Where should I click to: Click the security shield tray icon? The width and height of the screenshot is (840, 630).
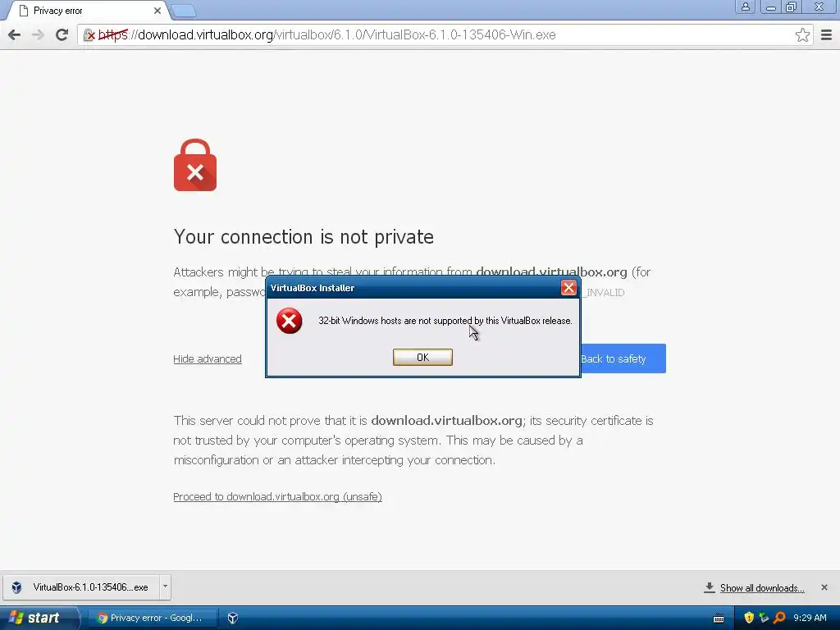(749, 618)
